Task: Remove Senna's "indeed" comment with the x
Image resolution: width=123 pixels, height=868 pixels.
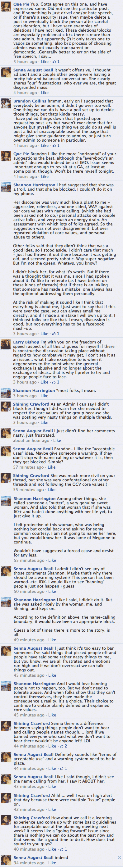Action: [x=119, y=857]
